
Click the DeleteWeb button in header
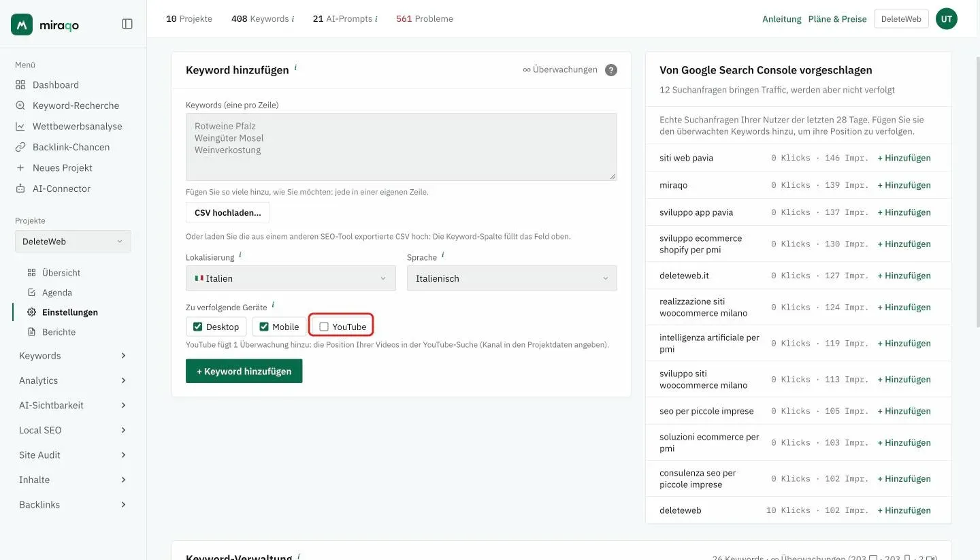click(x=901, y=19)
